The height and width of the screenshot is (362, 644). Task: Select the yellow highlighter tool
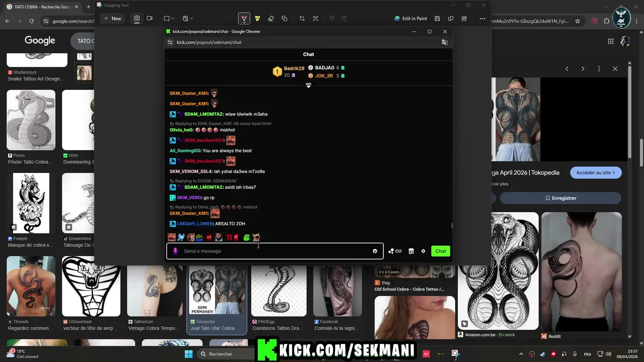point(258,19)
